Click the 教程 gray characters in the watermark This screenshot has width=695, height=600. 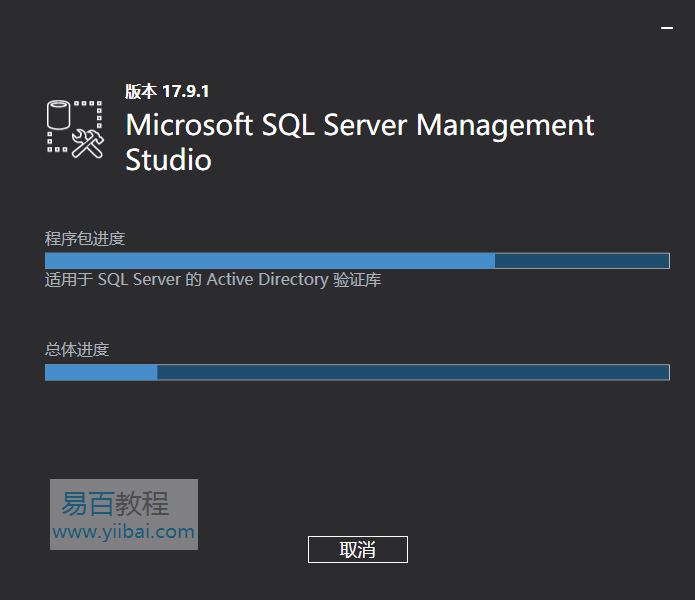pyautogui.click(x=142, y=504)
